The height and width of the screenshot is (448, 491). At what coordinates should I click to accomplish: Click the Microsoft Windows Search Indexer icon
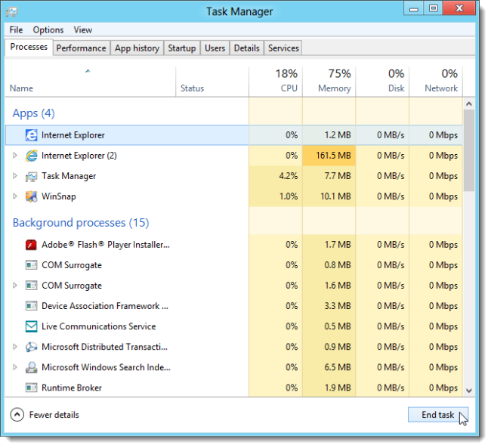point(31,367)
